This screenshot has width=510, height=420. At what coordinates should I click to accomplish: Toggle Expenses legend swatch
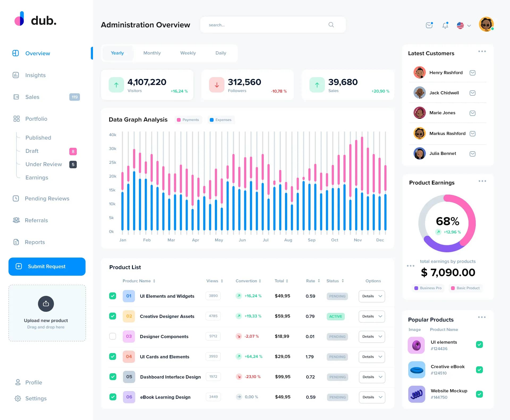[x=212, y=120]
